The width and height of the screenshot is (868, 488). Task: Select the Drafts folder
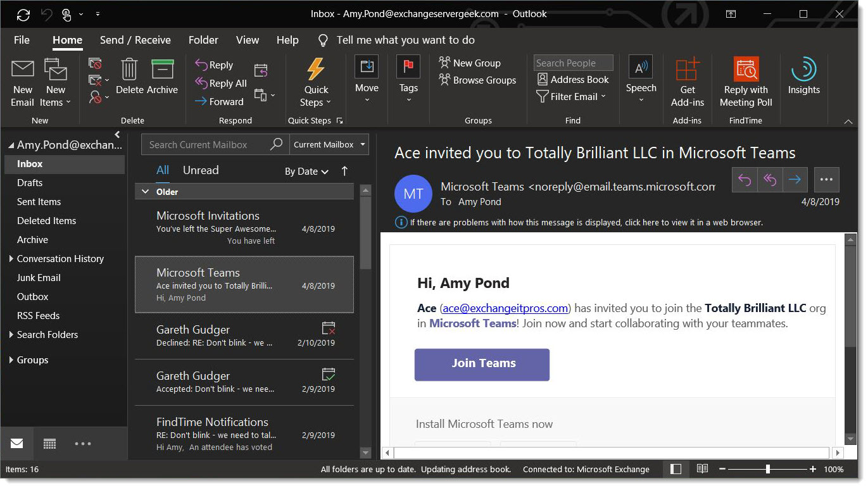pos(30,182)
